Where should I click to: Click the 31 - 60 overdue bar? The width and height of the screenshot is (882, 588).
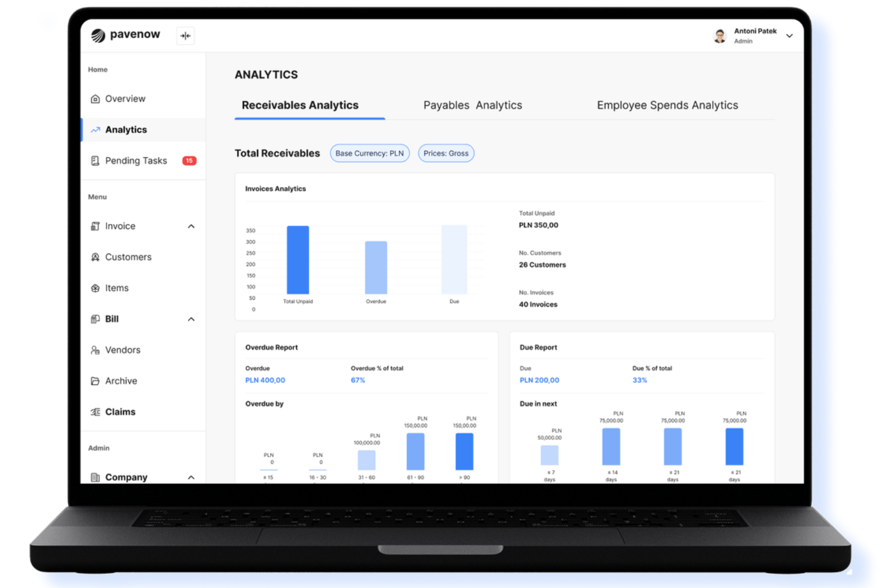[367, 460]
